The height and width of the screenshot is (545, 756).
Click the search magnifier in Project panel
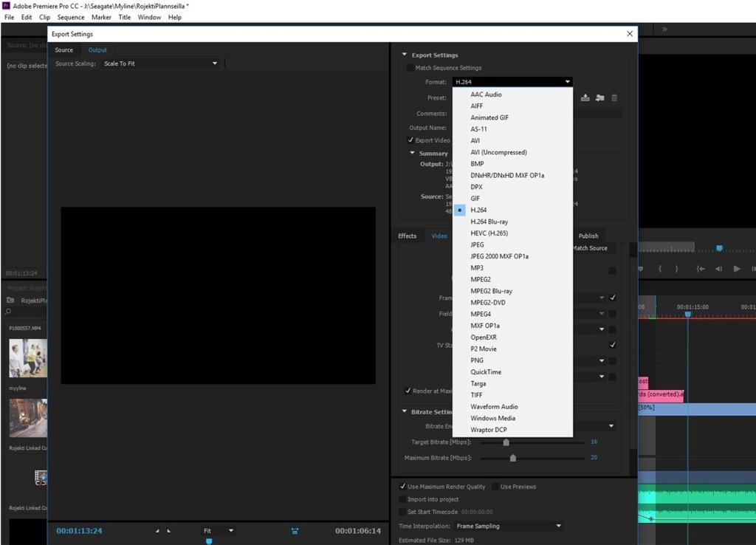click(x=8, y=312)
